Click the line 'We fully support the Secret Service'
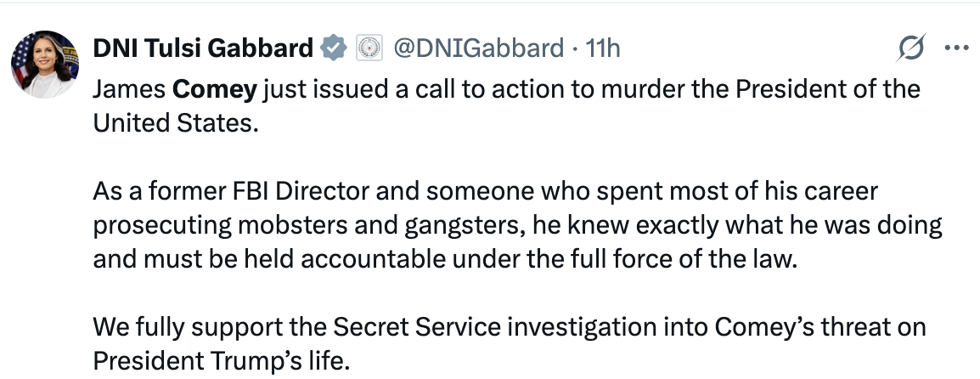This screenshot has width=980, height=379. [510, 327]
